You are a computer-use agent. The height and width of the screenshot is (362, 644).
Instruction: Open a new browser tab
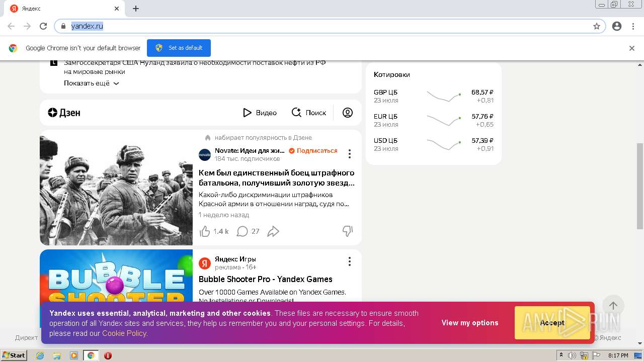[x=136, y=9]
